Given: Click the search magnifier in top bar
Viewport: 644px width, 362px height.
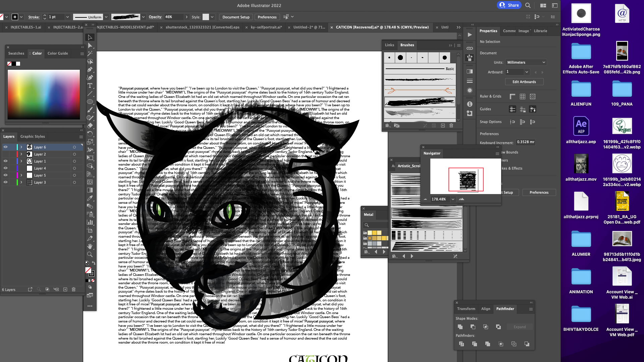Looking at the screenshot, I should pyautogui.click(x=528, y=5).
